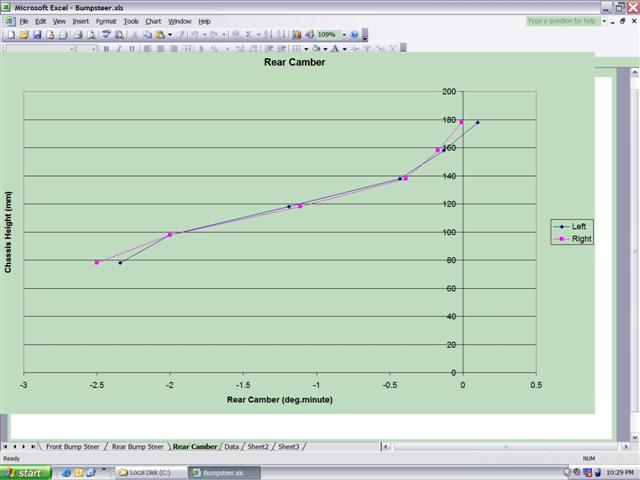Open Print Preview from the toolbar
Screen dimensions: 640x480
[91, 35]
